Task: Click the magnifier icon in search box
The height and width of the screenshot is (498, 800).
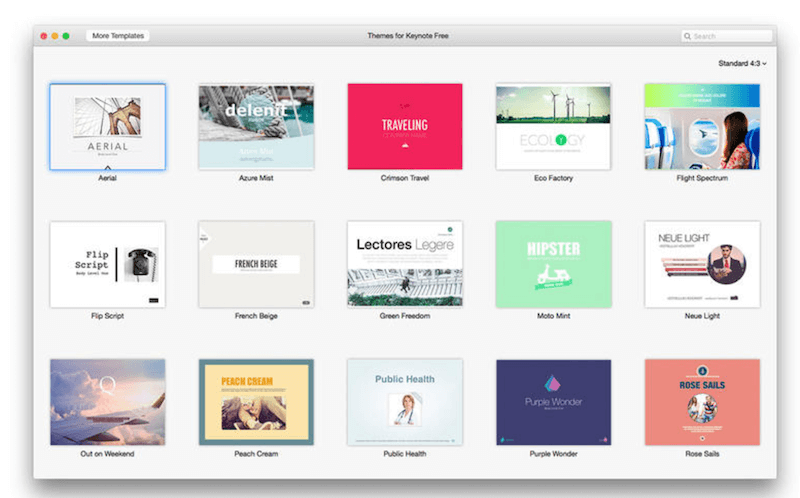Action: click(687, 36)
